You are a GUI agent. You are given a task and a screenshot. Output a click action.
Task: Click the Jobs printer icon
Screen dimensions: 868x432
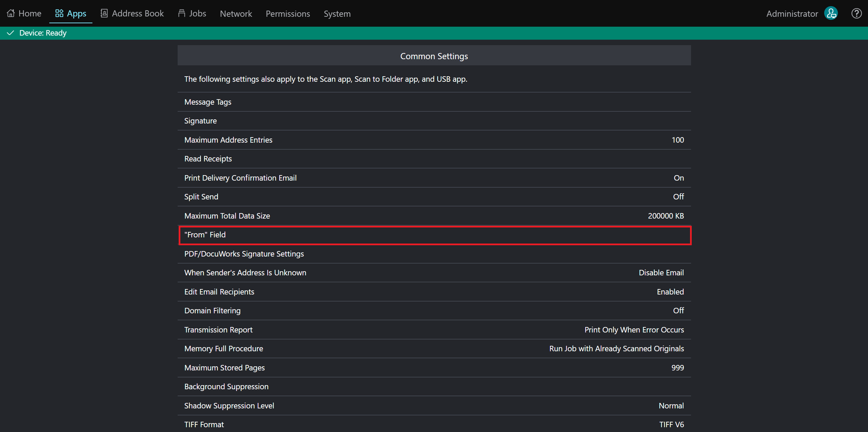click(182, 13)
